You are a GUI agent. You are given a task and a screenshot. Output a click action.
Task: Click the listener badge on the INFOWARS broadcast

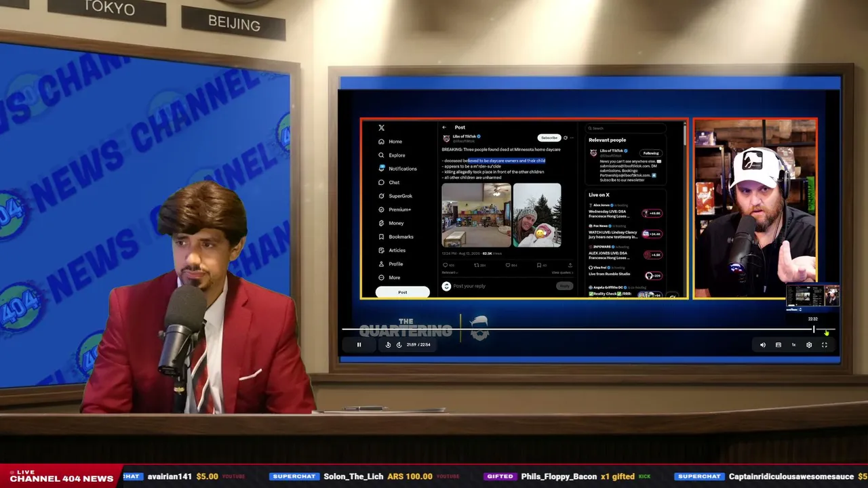pyautogui.click(x=652, y=255)
